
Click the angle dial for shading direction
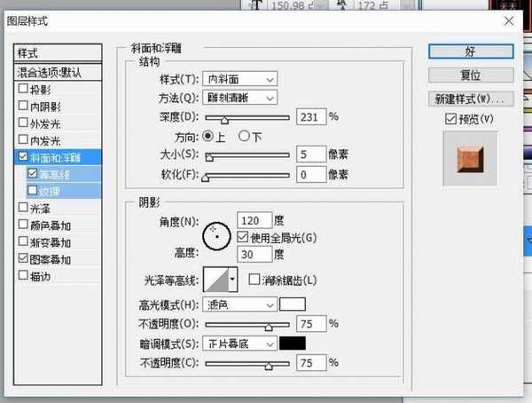pyautogui.click(x=215, y=235)
